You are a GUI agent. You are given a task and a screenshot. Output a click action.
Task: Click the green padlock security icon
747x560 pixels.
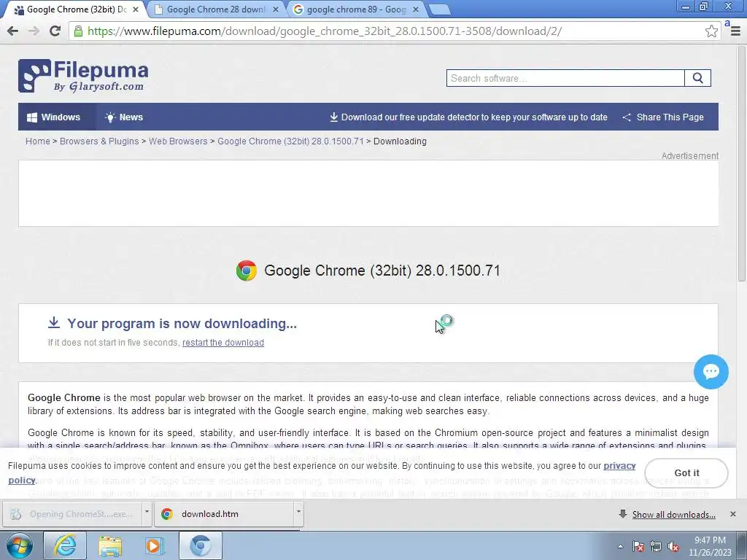pos(79,31)
